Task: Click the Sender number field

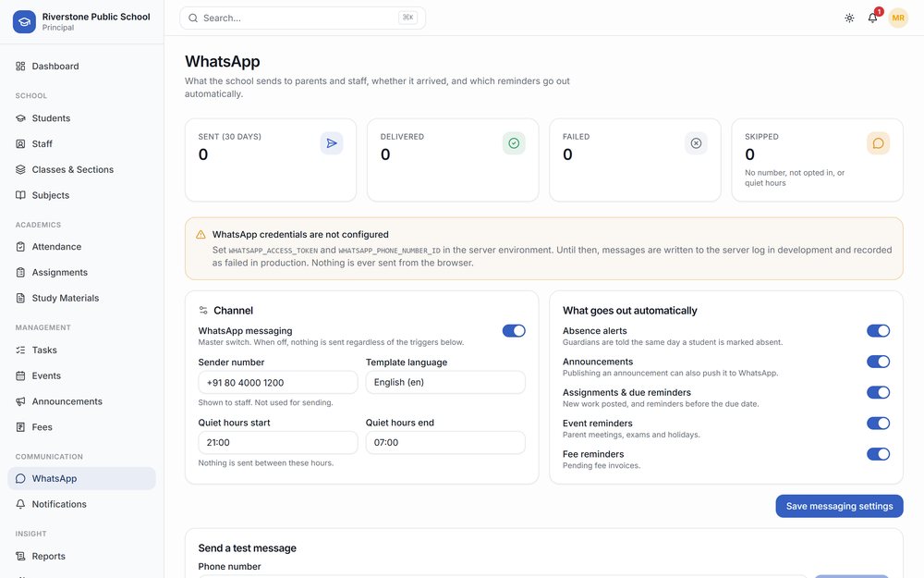Action: 278,382
